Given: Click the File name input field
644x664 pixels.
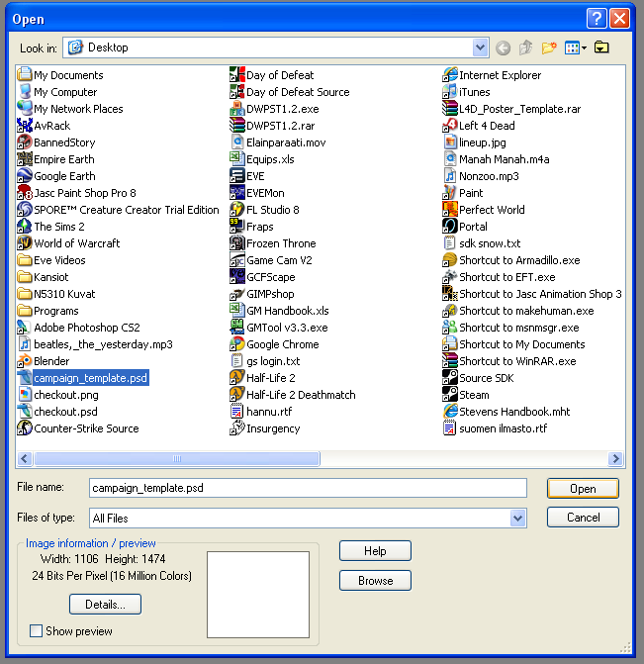Looking at the screenshot, I should [x=308, y=488].
